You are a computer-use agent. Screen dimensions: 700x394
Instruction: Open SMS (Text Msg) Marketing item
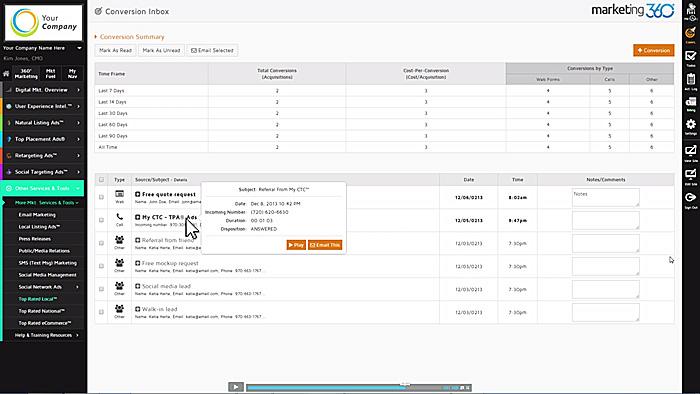47,263
